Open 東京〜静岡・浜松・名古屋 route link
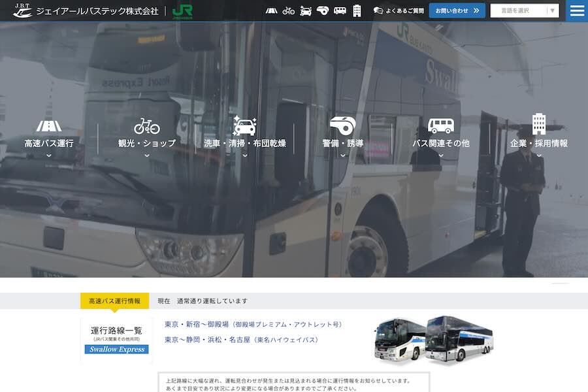The image size is (588, 392). pos(242,340)
